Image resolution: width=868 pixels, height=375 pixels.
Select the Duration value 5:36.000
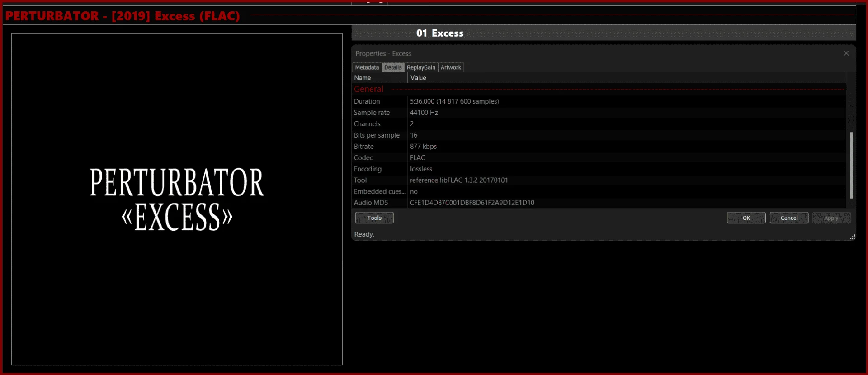tap(454, 101)
